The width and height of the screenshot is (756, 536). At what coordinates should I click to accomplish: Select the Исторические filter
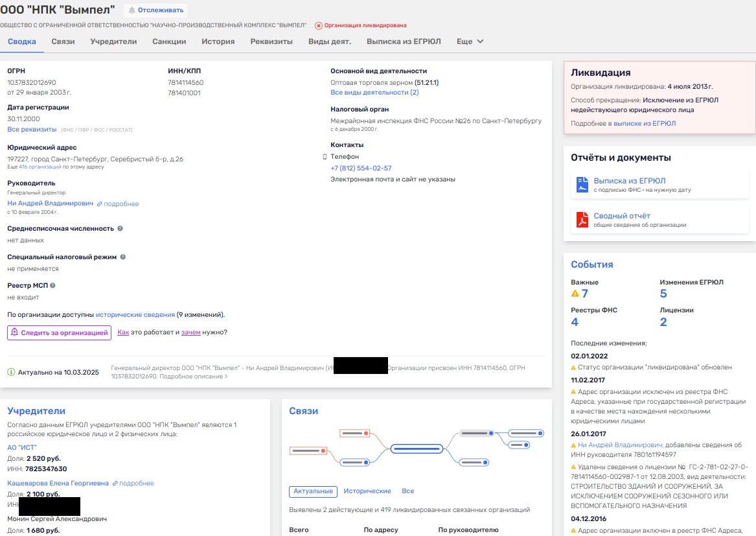click(367, 491)
